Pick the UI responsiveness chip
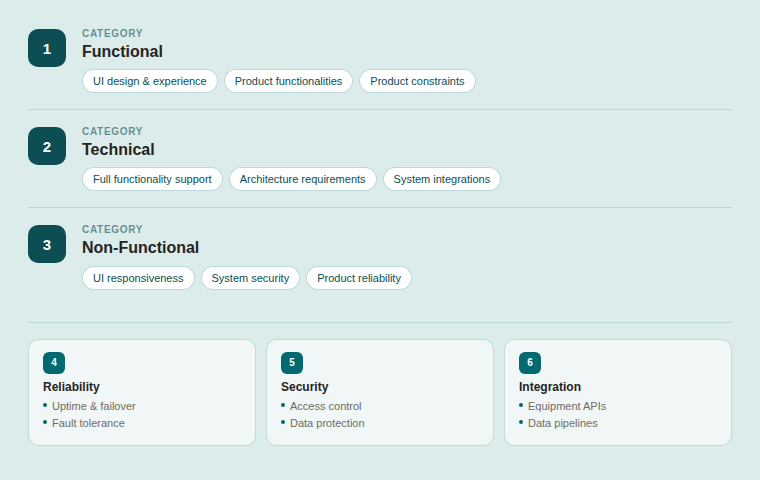 138,278
